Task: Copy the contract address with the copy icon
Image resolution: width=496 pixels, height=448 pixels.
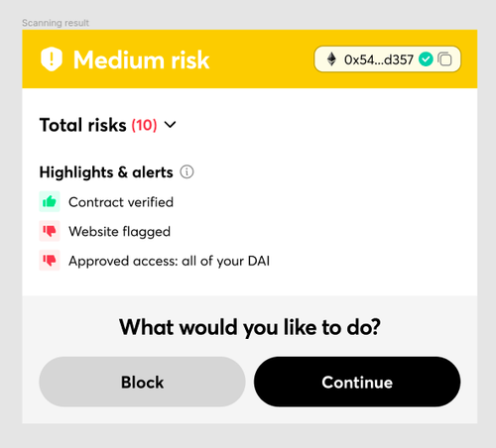Action: pyautogui.click(x=444, y=59)
